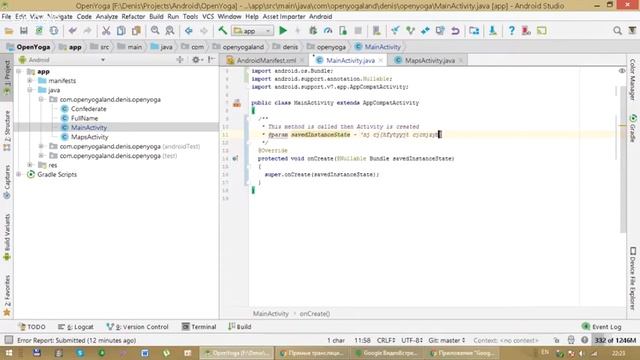640x360 pixels.
Task: Open the Terminal tool window button
Action: (x=199, y=327)
